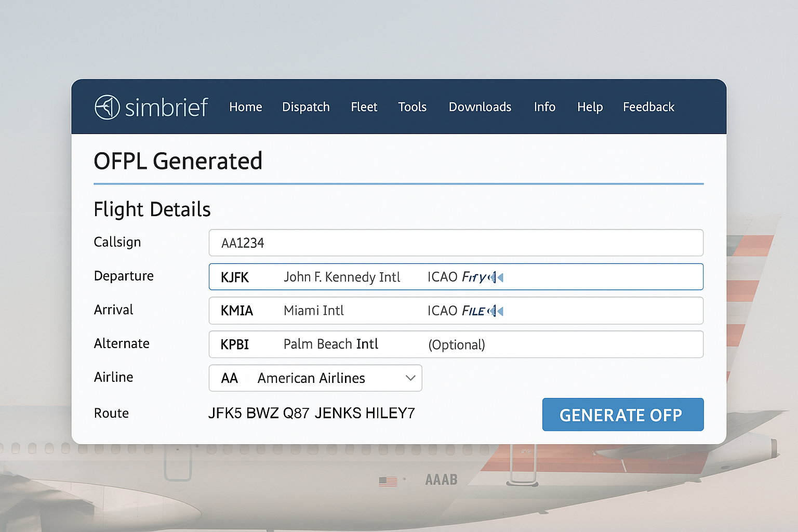
Task: Click the Callsign field AA1234
Action: point(456,243)
